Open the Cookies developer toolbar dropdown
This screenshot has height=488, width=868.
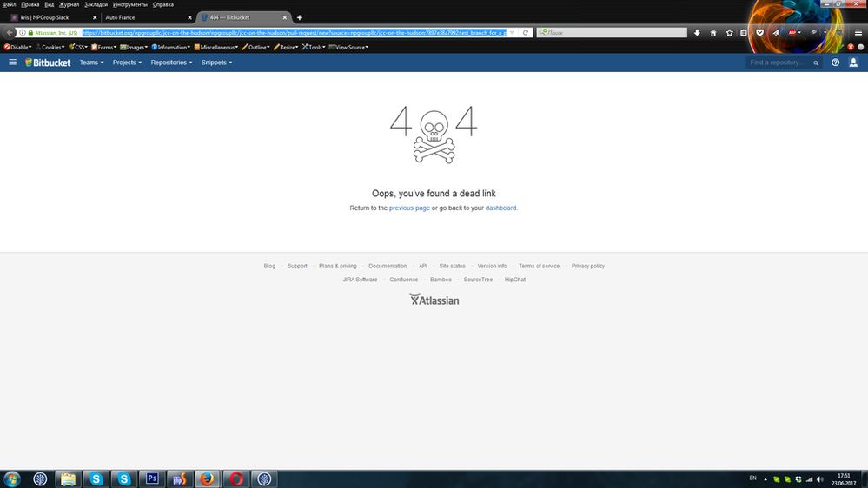(x=50, y=47)
